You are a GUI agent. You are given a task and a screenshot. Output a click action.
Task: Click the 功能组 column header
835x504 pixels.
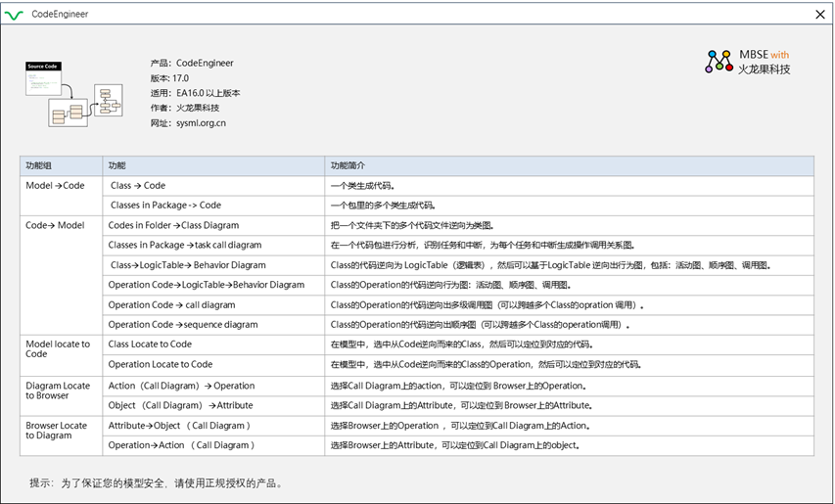[x=62, y=166]
